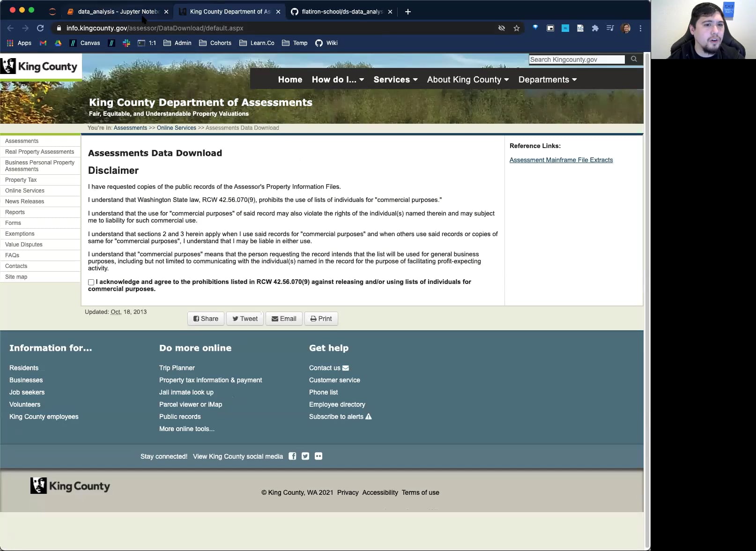
Task: Open Assessment Mainframe File Extracts link
Action: (561, 160)
